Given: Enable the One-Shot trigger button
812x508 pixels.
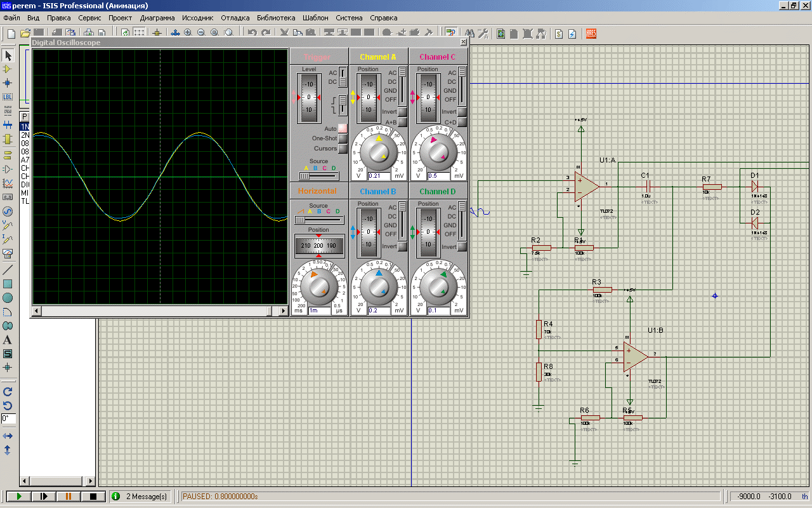Looking at the screenshot, I should point(343,138).
